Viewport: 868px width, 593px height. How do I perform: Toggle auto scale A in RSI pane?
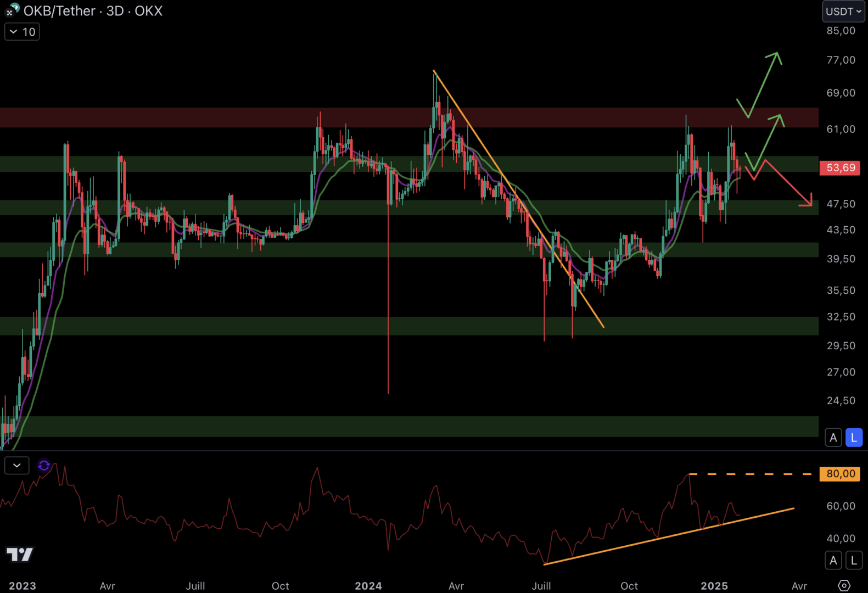pos(833,560)
